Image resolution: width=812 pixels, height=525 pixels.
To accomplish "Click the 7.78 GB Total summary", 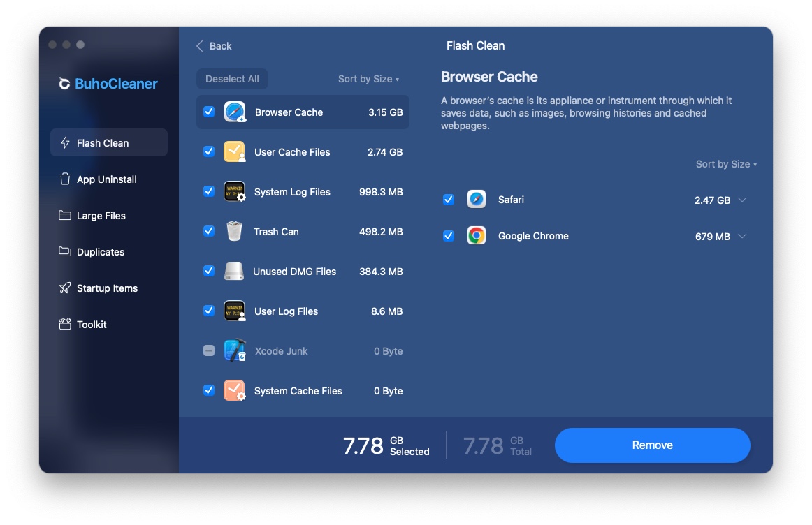I will click(x=497, y=445).
